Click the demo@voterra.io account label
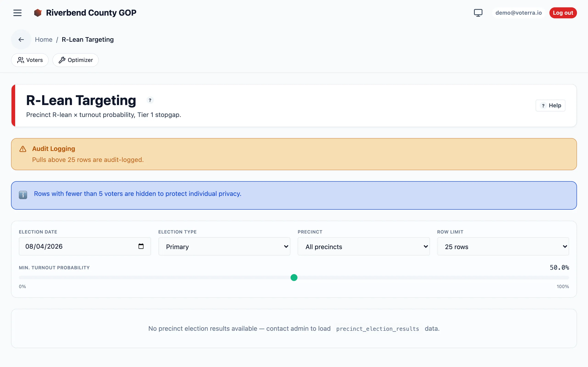The height and width of the screenshot is (367, 588). (518, 13)
